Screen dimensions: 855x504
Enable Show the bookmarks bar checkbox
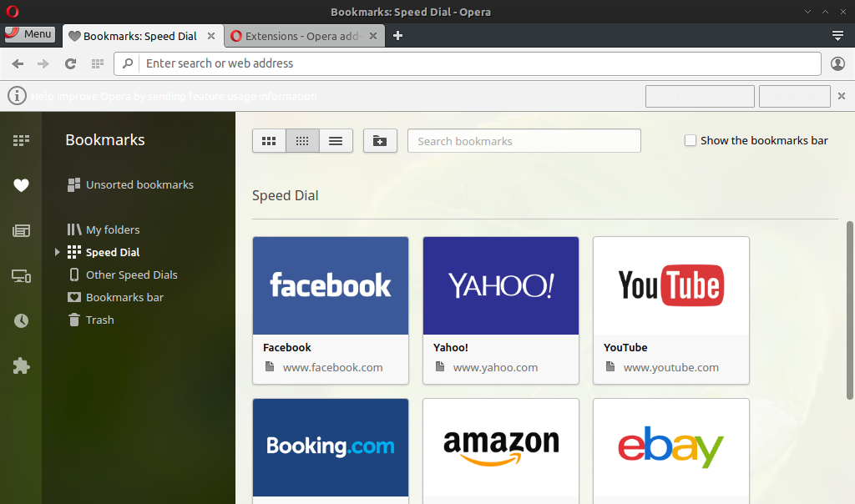click(691, 140)
